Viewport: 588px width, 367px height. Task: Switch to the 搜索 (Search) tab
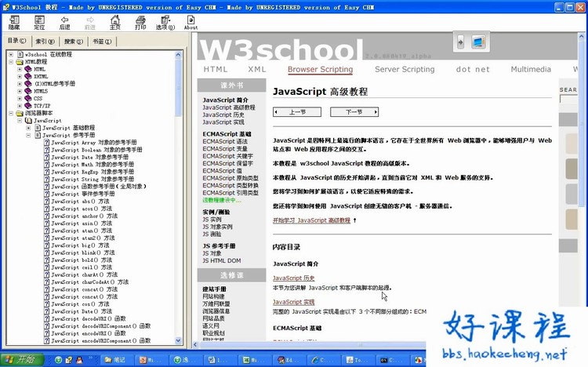pyautogui.click(x=74, y=42)
